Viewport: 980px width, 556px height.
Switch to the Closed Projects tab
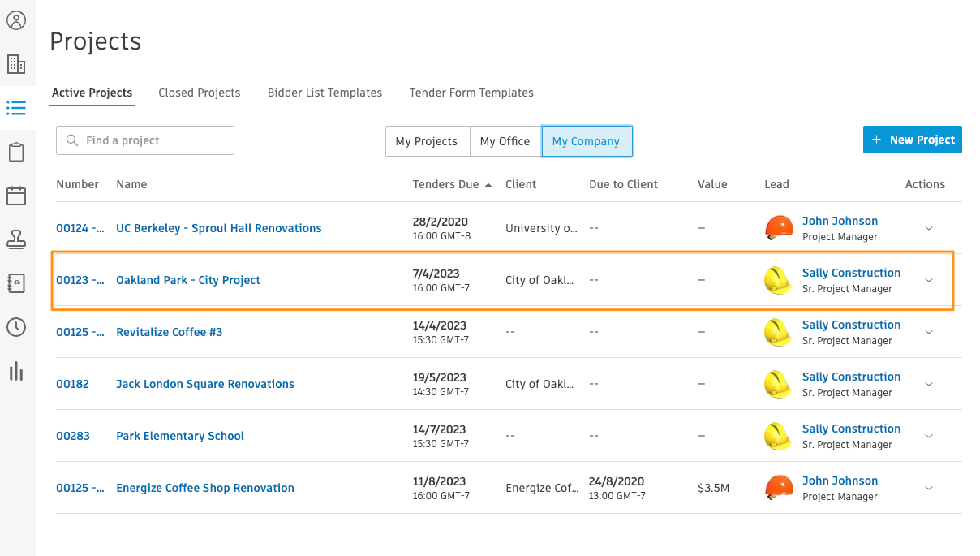(x=199, y=93)
